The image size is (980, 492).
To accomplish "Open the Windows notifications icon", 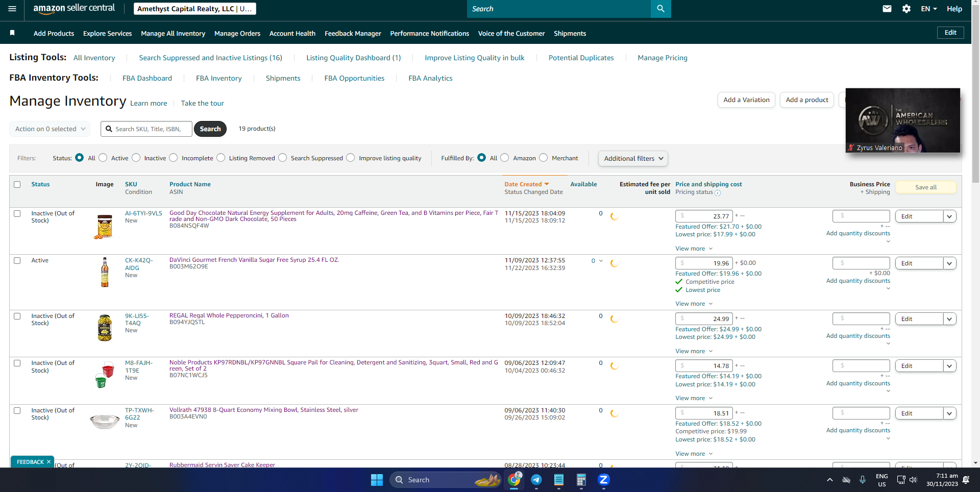I will [x=966, y=480].
